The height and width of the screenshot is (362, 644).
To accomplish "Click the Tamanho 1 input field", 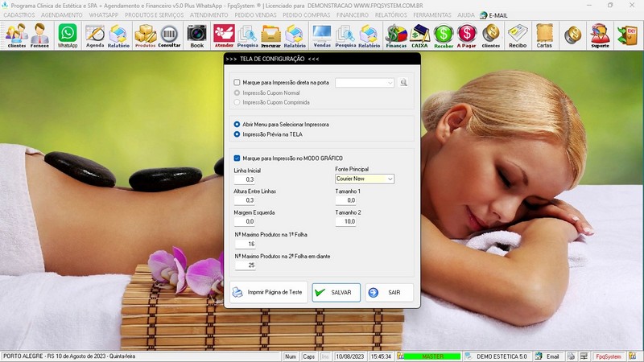I will (346, 200).
